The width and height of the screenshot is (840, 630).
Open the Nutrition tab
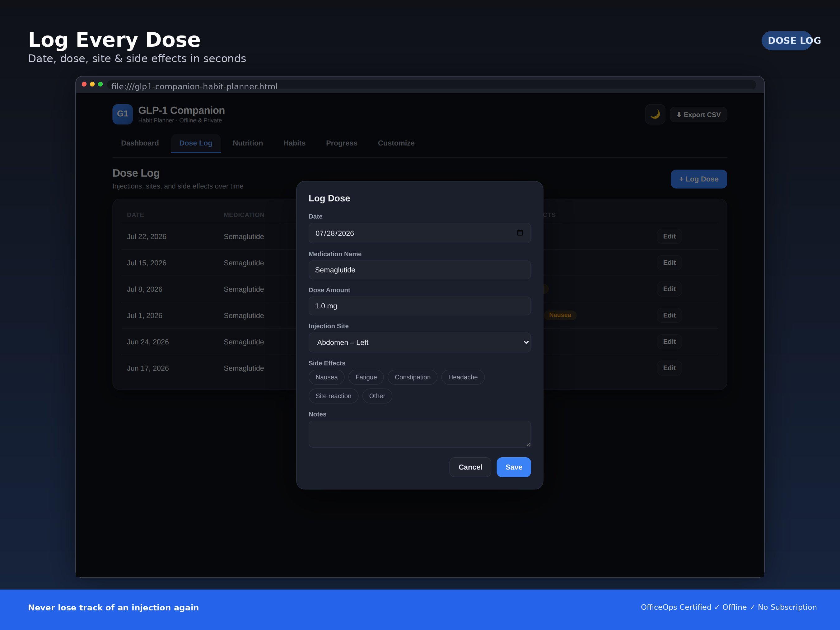(248, 143)
